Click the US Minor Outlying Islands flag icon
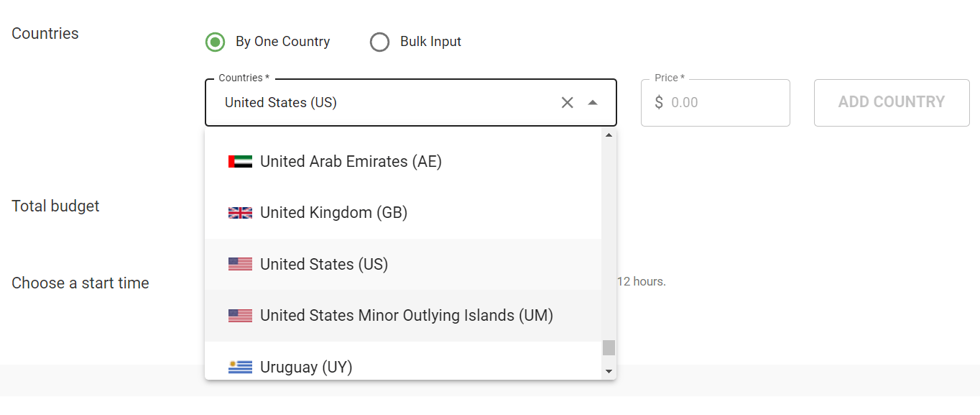 click(x=240, y=315)
